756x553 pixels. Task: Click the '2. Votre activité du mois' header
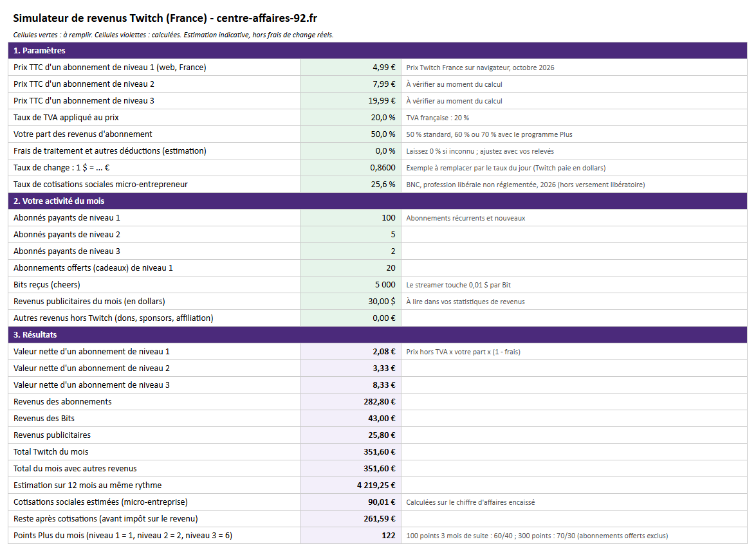click(378, 201)
